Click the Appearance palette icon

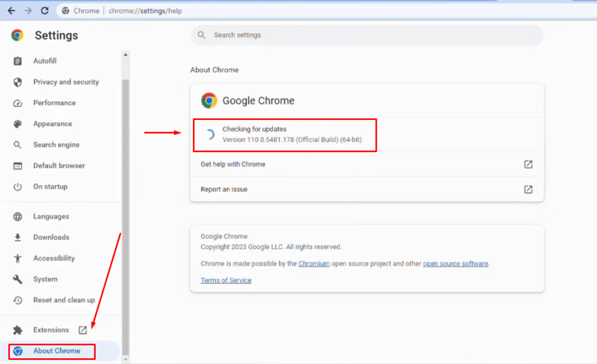click(17, 124)
